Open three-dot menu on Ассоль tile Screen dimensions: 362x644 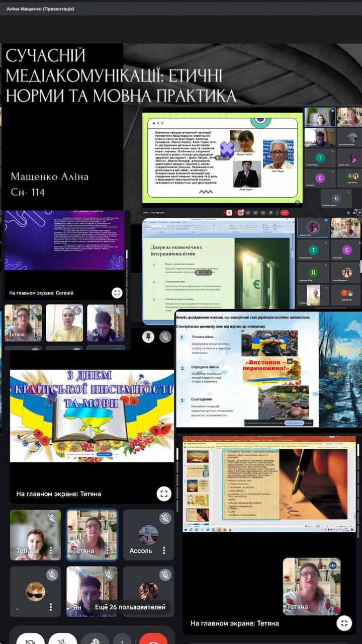coord(164,550)
